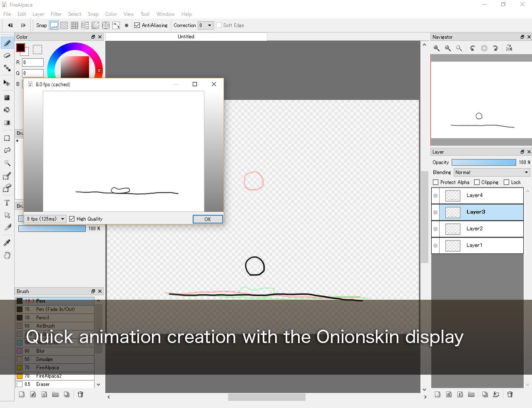This screenshot has height=408, width=532.
Task: Adjust the layer Opacity slider
Action: click(484, 162)
